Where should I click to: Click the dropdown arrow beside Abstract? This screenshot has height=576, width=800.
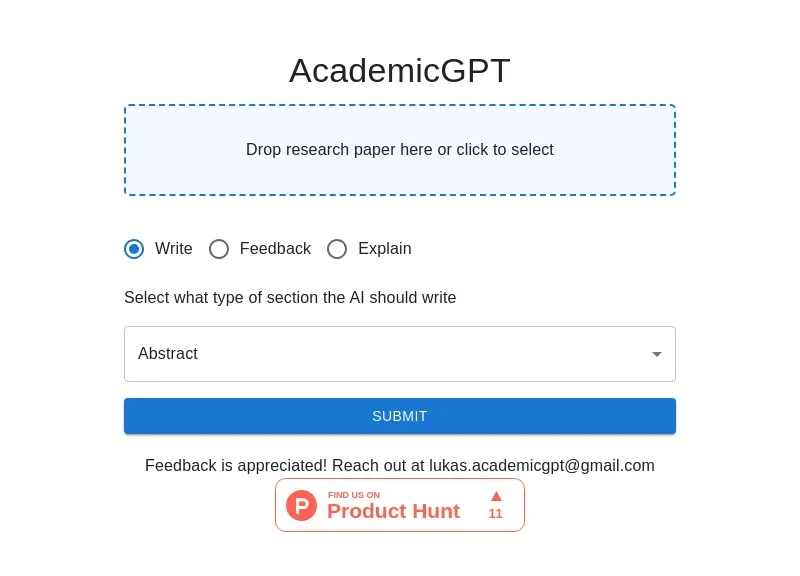(657, 354)
